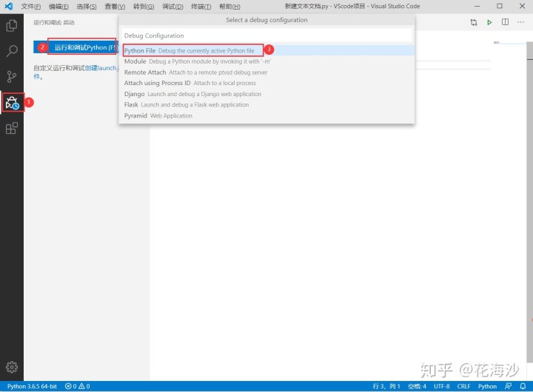Select Pyramid Web Application option
Image resolution: width=533 pixels, height=392 pixels.
(x=266, y=115)
